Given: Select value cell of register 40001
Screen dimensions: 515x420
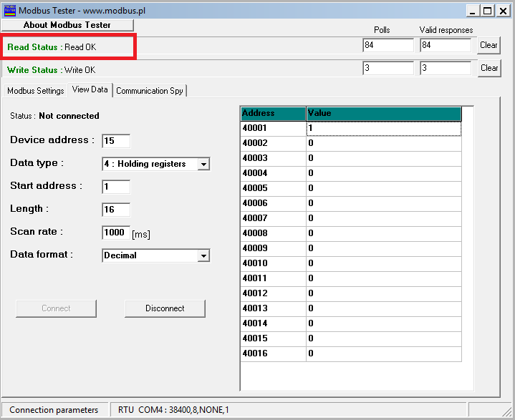Looking at the screenshot, I should point(384,128).
